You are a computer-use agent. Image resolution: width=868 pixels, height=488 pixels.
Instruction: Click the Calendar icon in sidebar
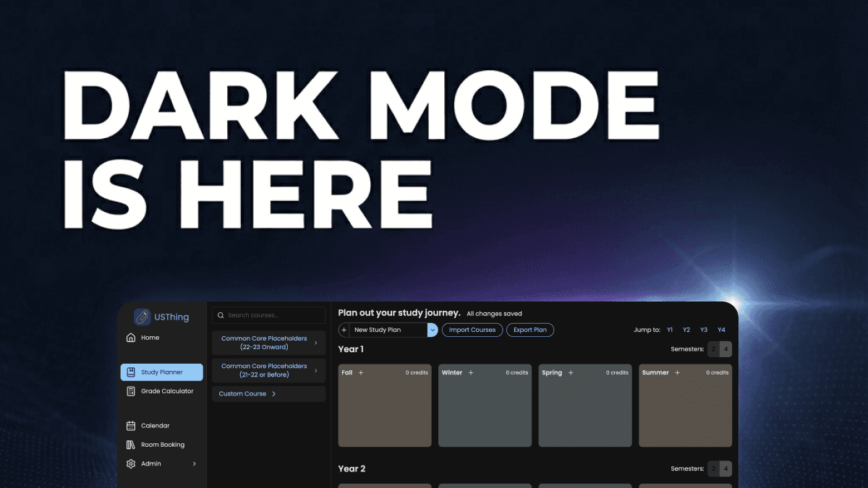point(131,426)
